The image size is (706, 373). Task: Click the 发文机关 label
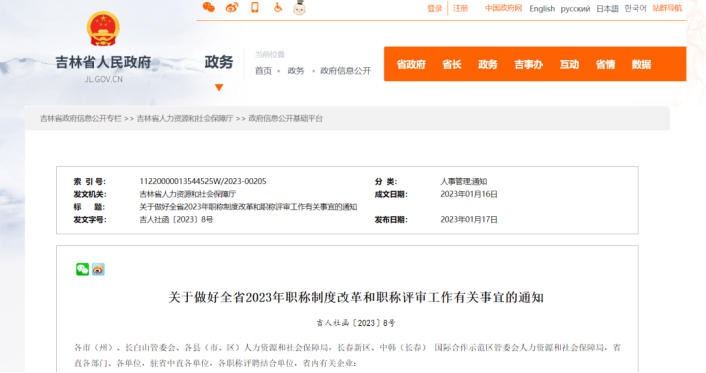tap(89, 194)
